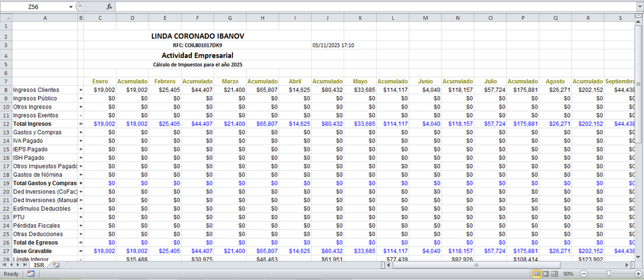Jump to last sheet with navigation arrow
This screenshot has height=280, width=644.
(26, 265)
